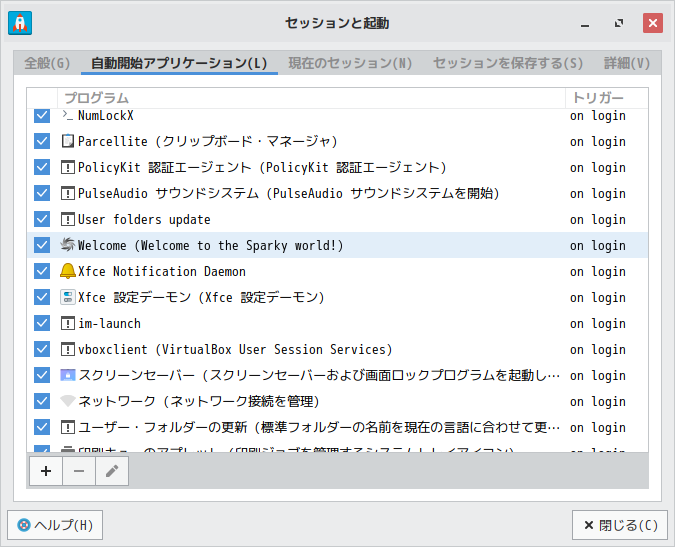675x547 pixels.
Task: Toggle Xfce Notification Daemon checkbox
Action: point(42,271)
